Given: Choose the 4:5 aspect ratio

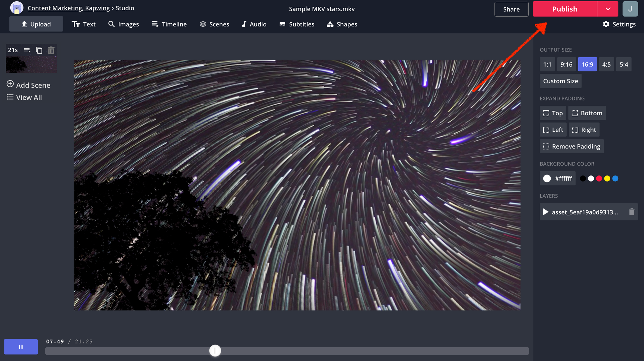Looking at the screenshot, I should point(606,64).
